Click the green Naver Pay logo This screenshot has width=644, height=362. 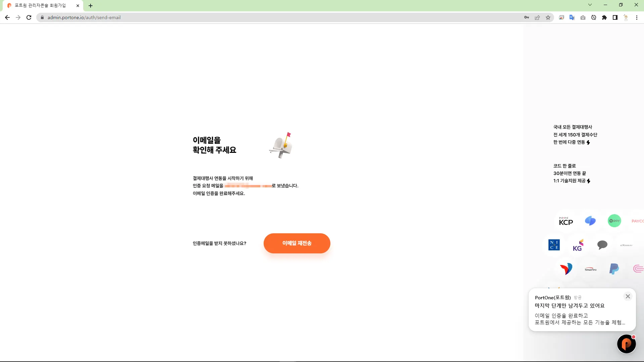[x=614, y=221]
